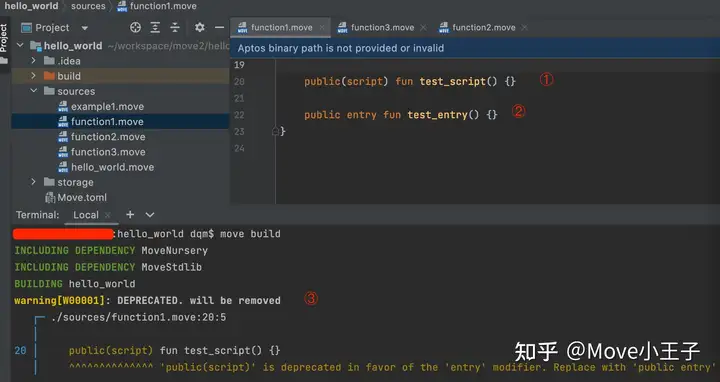720x382 pixels.
Task: Expand the .idea folder
Action: 33,61
